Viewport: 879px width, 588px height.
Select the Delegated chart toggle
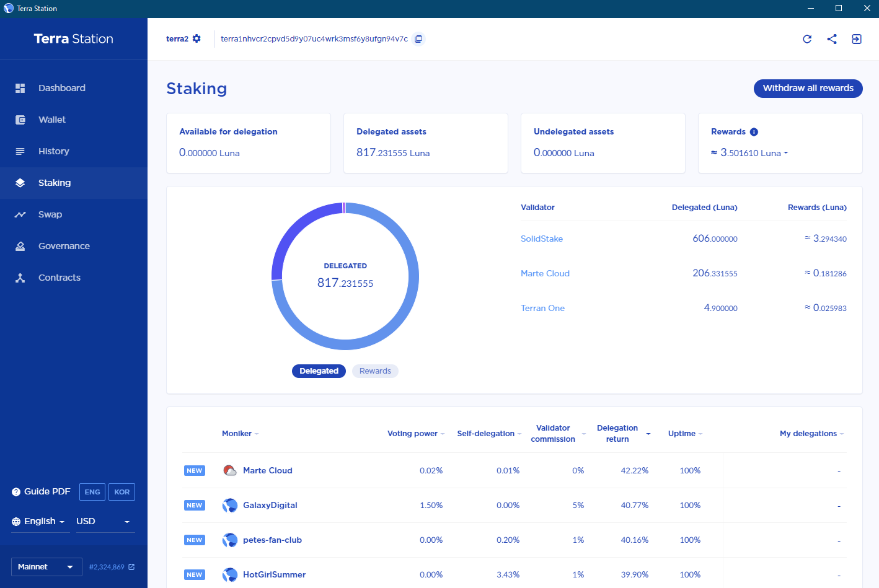(319, 371)
